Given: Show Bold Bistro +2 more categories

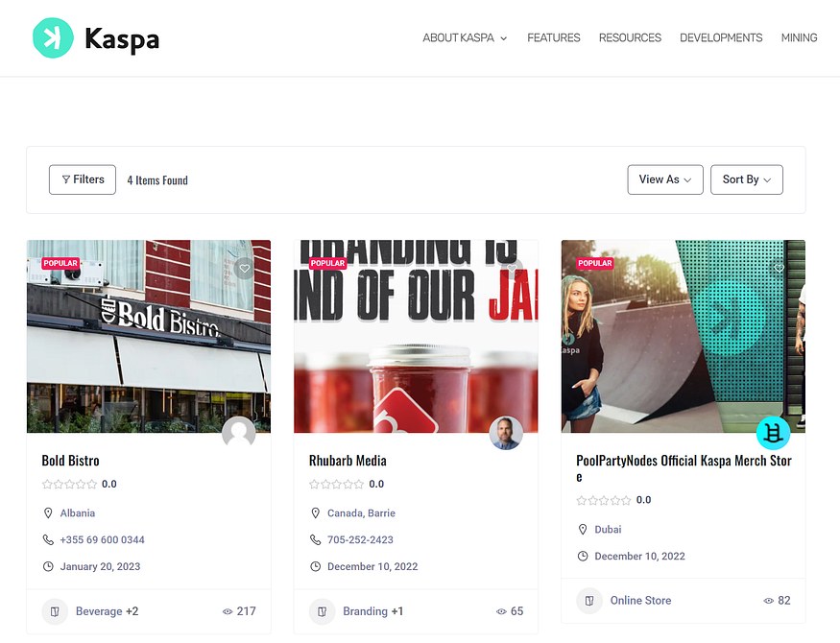Looking at the screenshot, I should (x=132, y=611).
